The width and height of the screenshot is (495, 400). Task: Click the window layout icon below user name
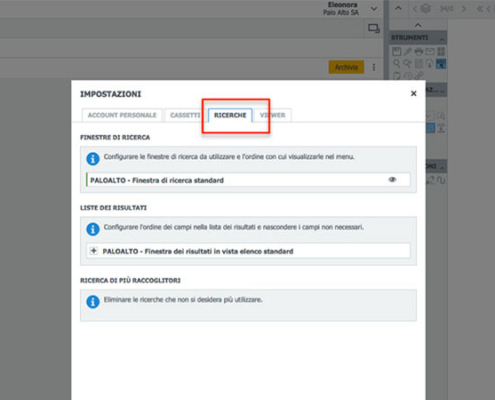click(374, 28)
